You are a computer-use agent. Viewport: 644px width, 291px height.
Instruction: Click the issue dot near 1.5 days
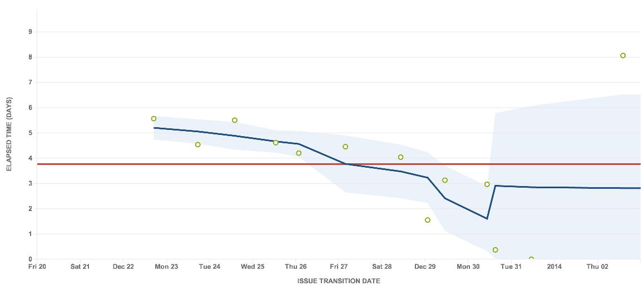point(428,220)
